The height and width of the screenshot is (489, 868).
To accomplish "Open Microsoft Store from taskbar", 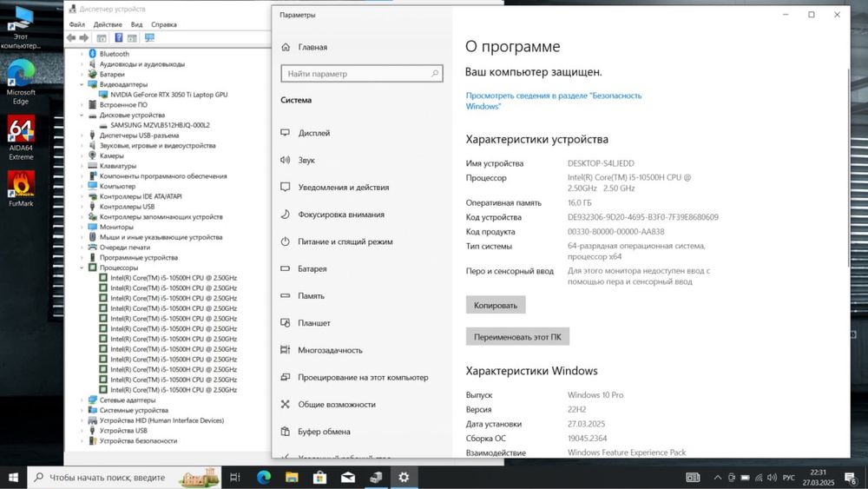I will tap(319, 478).
